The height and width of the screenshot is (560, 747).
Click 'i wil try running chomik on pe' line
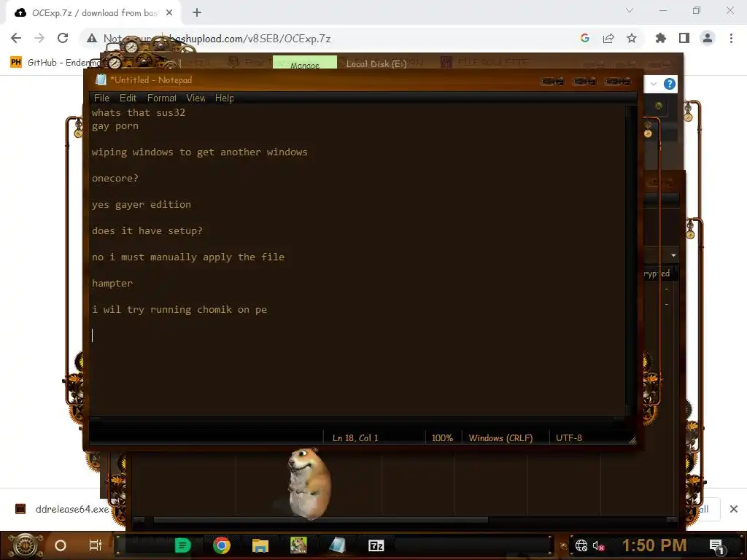179,309
